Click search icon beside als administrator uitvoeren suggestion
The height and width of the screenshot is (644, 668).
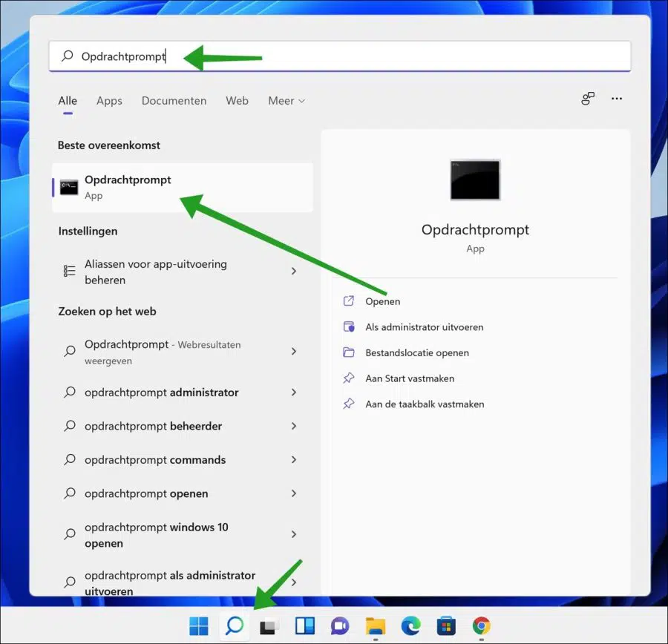point(70,582)
